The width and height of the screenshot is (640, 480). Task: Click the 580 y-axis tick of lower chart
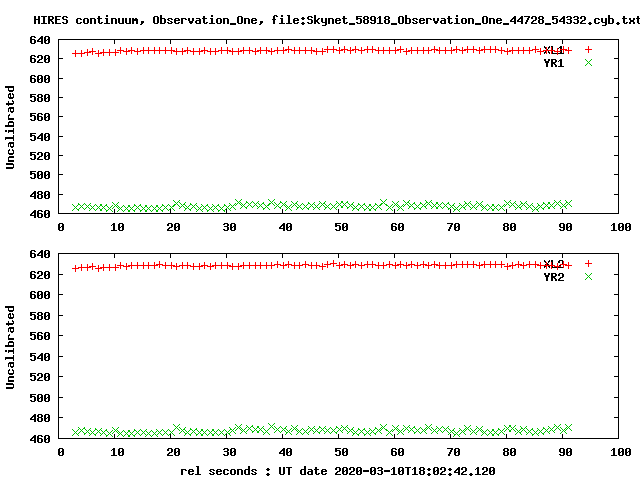coord(40,316)
